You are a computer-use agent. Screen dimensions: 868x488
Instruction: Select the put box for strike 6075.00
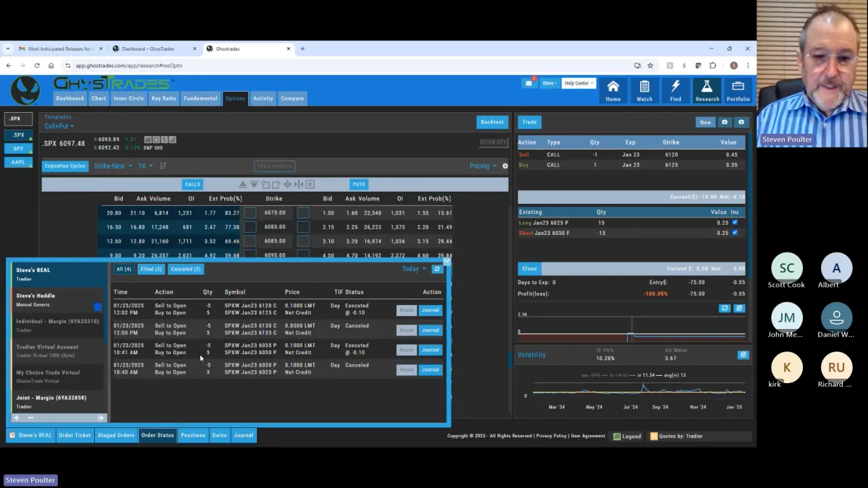pyautogui.click(x=303, y=213)
